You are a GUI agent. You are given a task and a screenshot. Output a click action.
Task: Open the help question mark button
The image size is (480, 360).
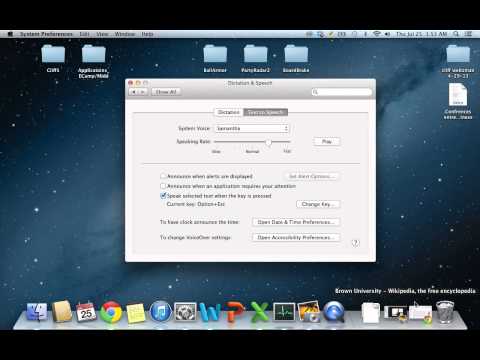point(356,243)
